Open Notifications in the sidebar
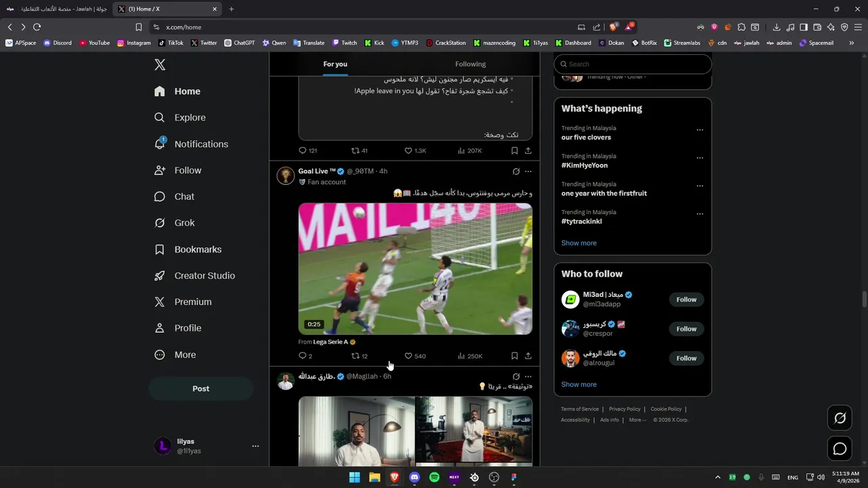Viewport: 868px width, 488px height. tap(191, 144)
